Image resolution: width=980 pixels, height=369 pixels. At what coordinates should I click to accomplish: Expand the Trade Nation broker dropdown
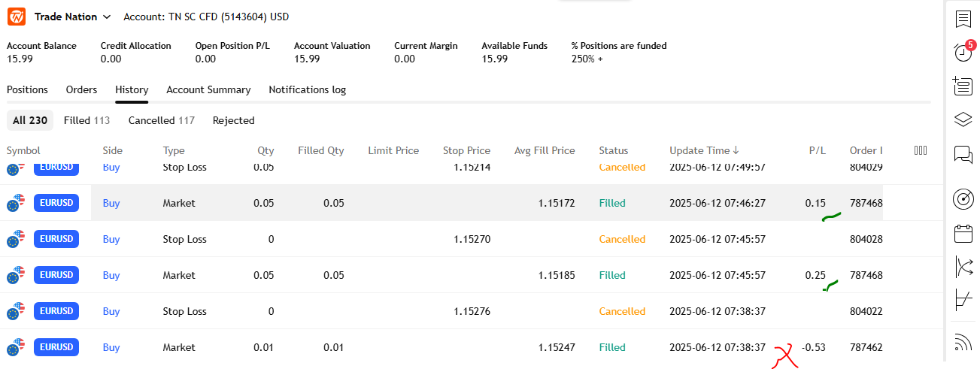(x=73, y=17)
